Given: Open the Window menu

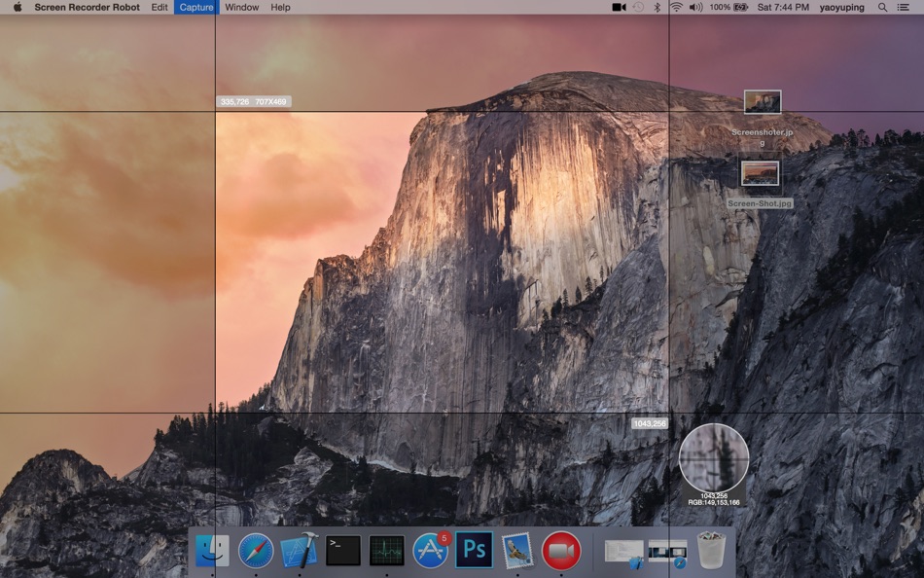Looking at the screenshot, I should [x=241, y=7].
